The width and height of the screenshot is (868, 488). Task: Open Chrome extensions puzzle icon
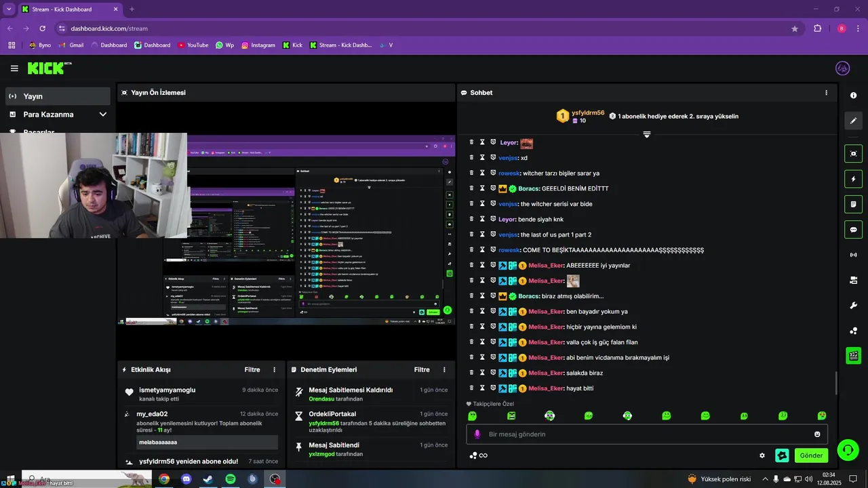pos(817,28)
